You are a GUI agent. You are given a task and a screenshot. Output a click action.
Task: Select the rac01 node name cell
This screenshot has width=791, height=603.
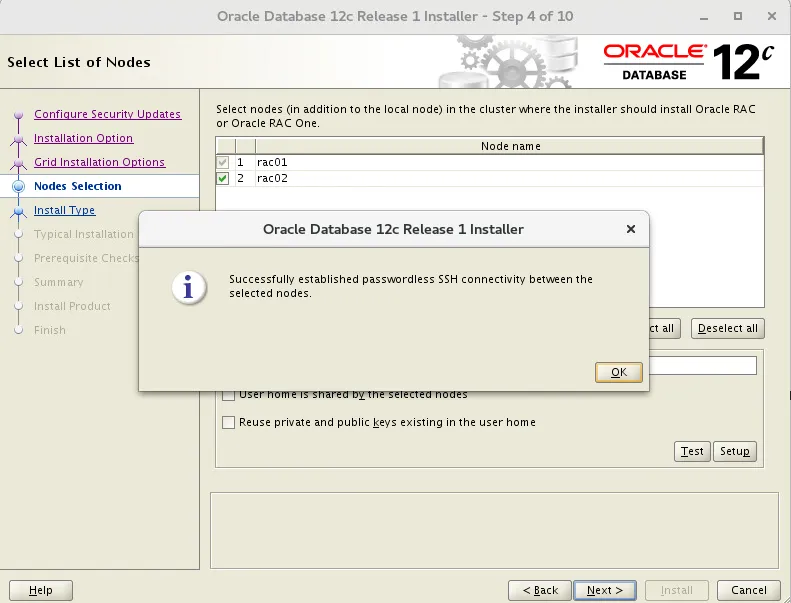(510, 162)
